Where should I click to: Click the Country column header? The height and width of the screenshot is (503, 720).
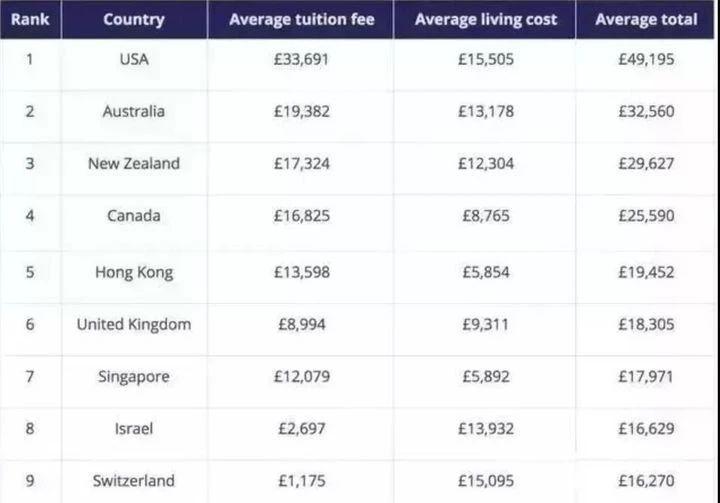pyautogui.click(x=134, y=19)
